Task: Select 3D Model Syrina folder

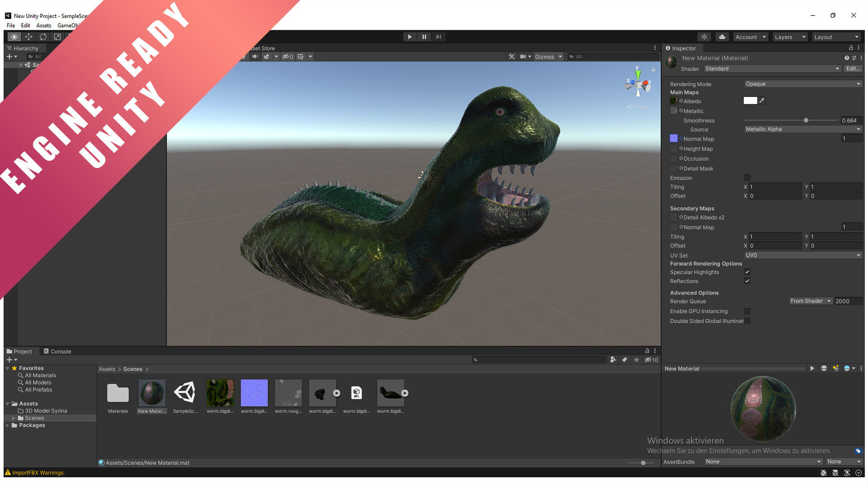Action: (x=46, y=411)
